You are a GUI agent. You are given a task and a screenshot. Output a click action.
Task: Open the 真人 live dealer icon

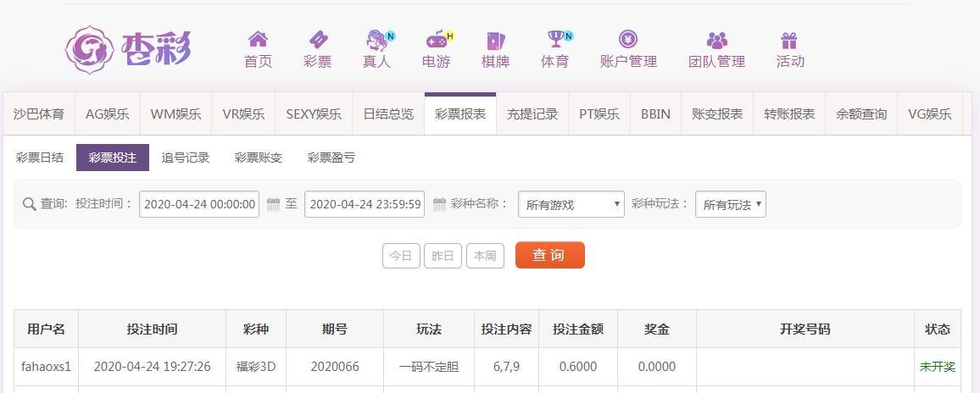376,40
